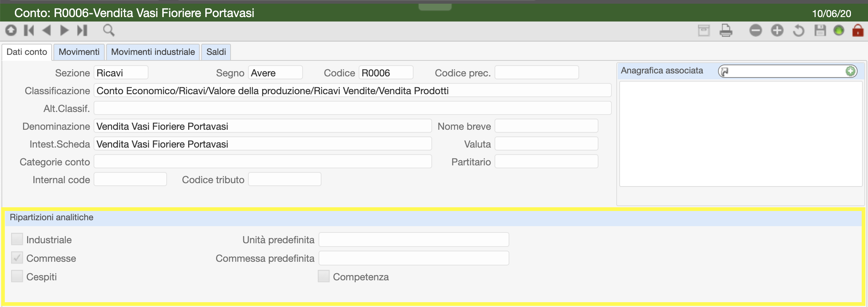
Task: Go to the previous record
Action: tap(47, 30)
